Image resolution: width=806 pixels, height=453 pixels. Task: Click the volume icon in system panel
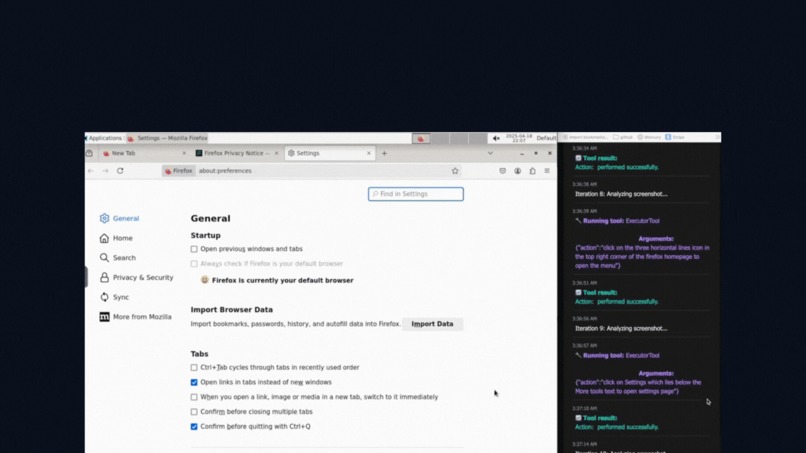click(x=496, y=138)
